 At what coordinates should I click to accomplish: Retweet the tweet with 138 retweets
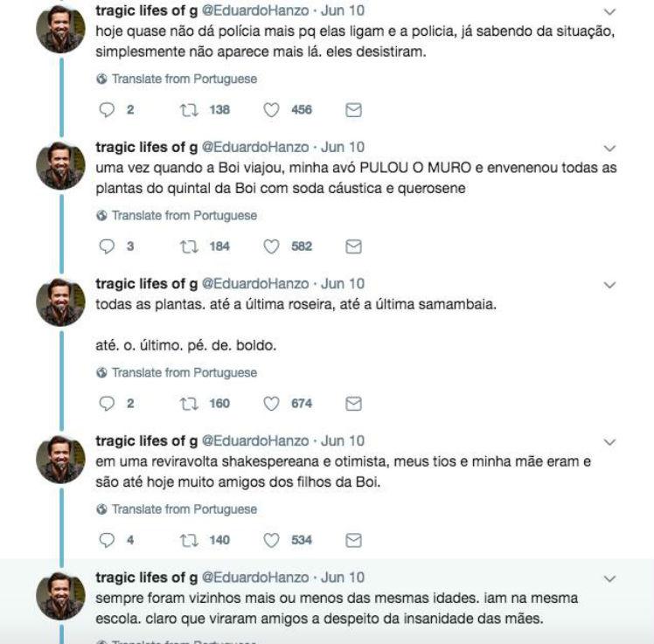click(186, 110)
